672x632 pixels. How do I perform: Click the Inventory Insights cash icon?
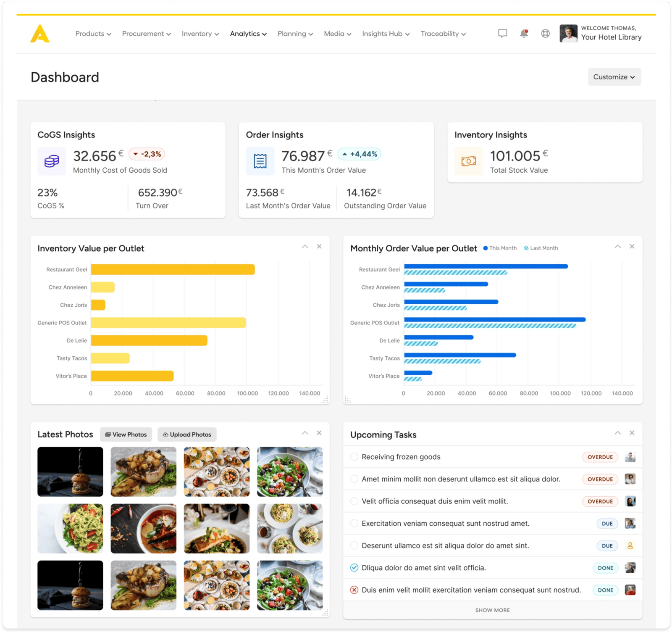pyautogui.click(x=469, y=161)
